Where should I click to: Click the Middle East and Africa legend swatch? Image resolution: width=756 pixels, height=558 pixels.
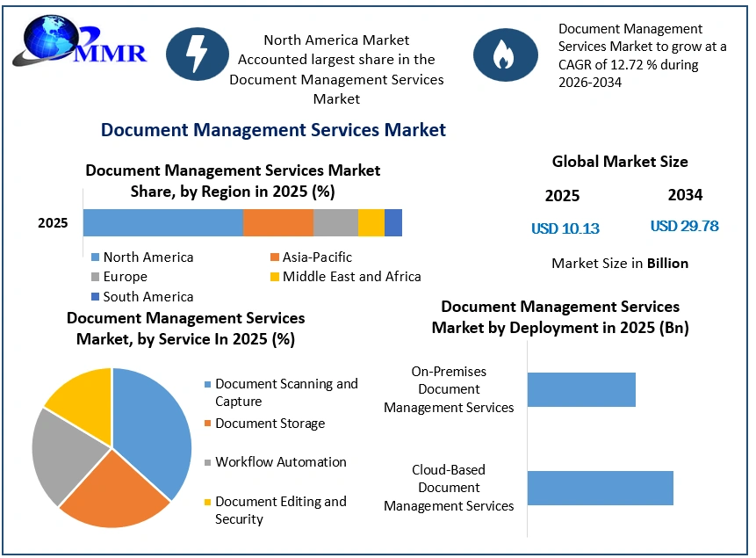point(275,277)
